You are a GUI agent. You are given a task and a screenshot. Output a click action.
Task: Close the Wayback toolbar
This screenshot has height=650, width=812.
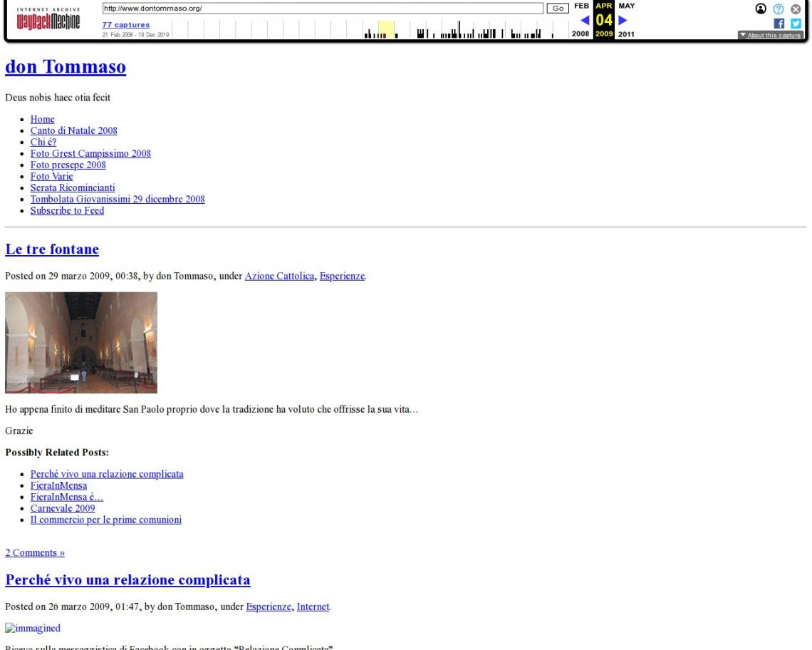click(x=796, y=9)
